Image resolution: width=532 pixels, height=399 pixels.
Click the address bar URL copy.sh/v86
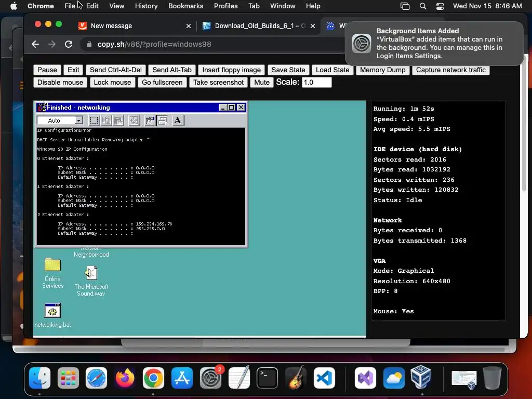[154, 44]
